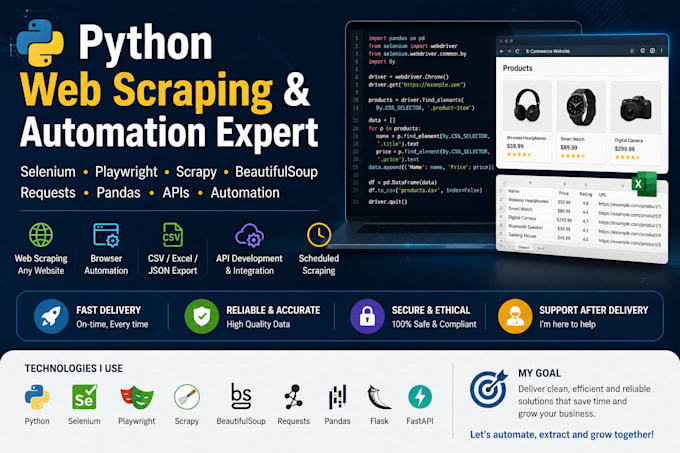Select the smart watch product image

[x=581, y=106]
